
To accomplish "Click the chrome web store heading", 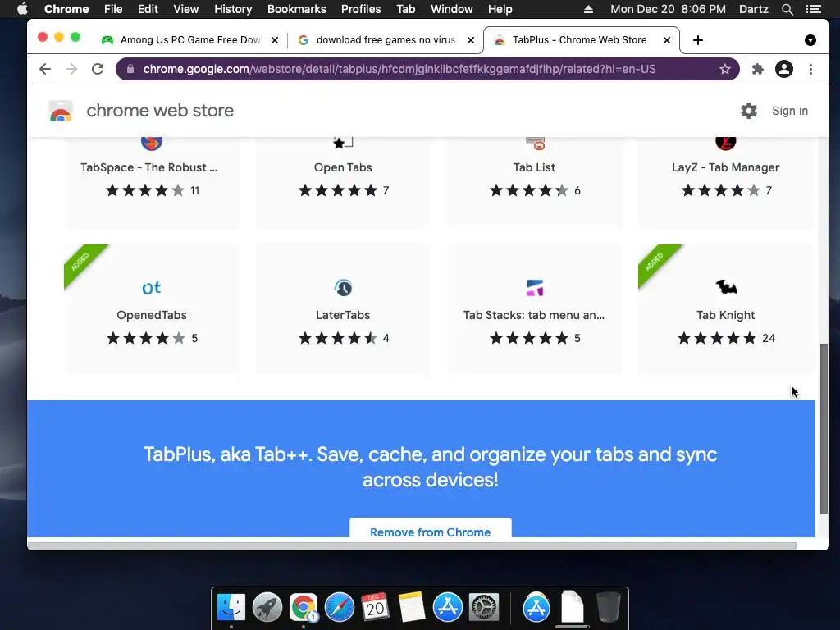I will point(160,111).
